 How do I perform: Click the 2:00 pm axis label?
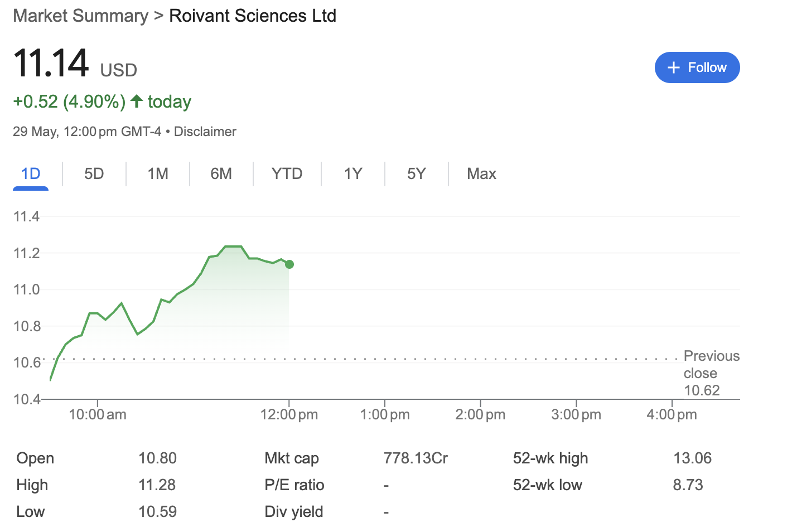coord(480,415)
